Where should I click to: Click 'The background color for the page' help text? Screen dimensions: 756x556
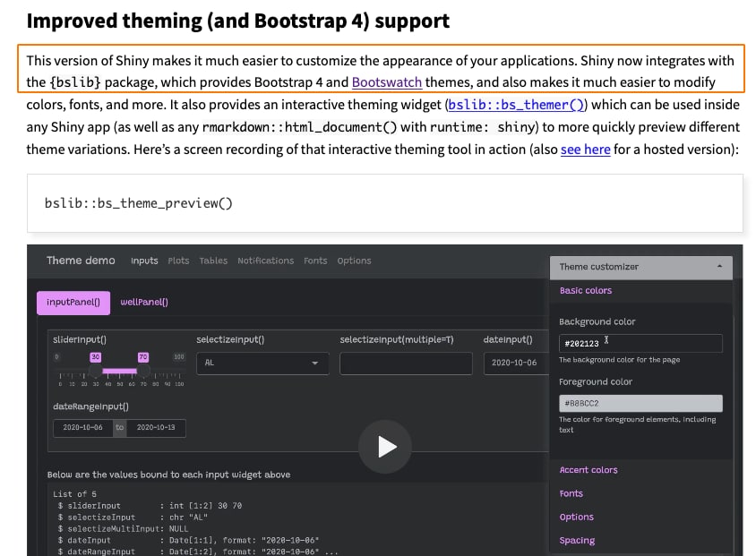619,360
